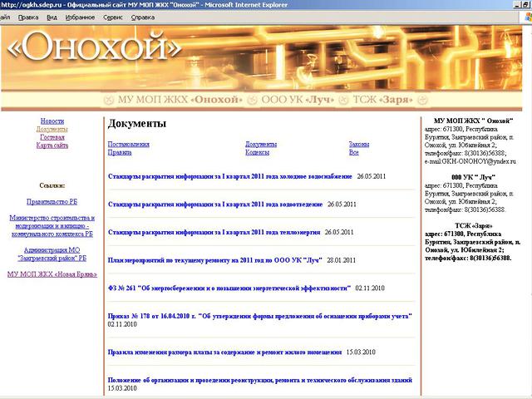Open План мероприятий по текущему ремонту 2011
The image size is (532, 399).
pyautogui.click(x=214, y=260)
